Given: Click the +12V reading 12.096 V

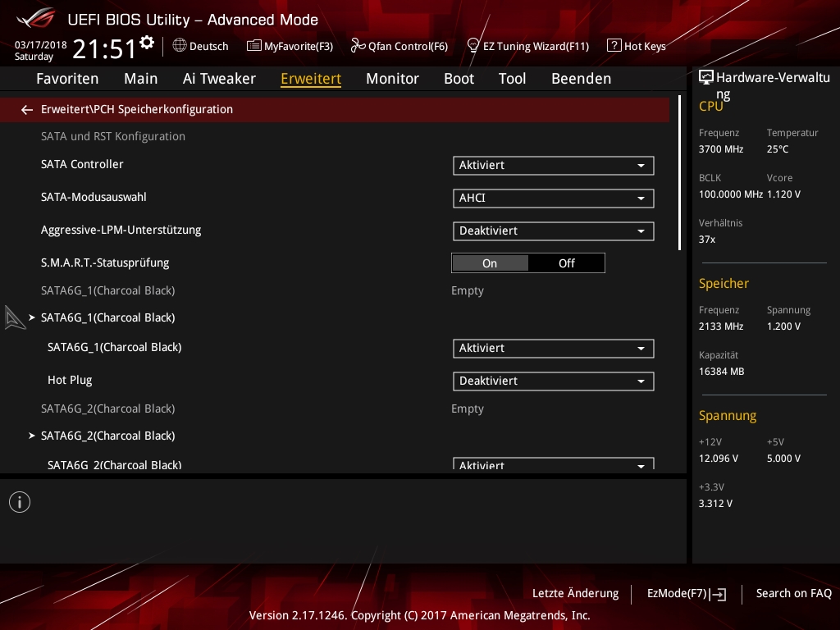Looking at the screenshot, I should pos(719,459).
